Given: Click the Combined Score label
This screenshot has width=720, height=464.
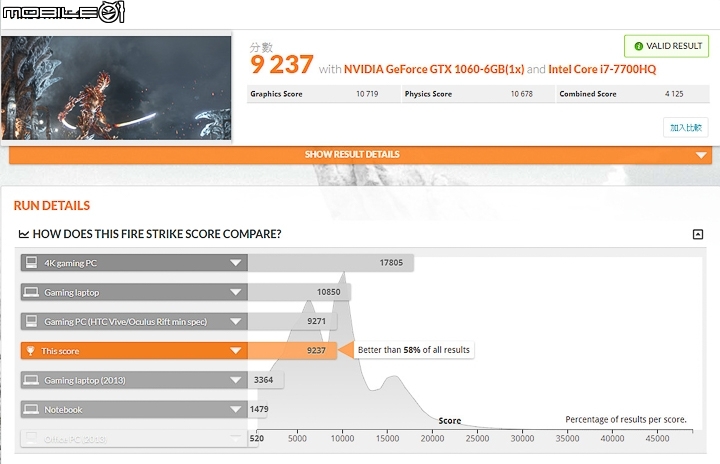Looking at the screenshot, I should (587, 94).
